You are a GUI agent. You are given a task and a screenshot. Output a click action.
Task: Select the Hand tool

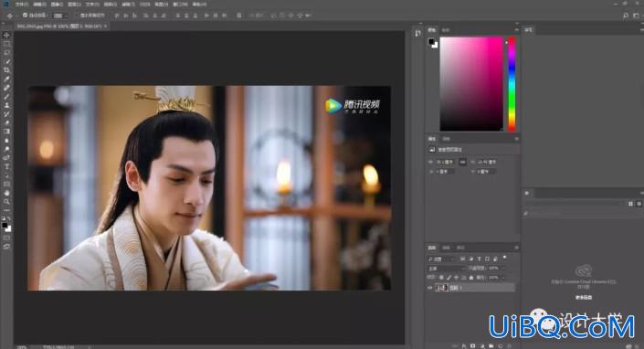pos(6,193)
